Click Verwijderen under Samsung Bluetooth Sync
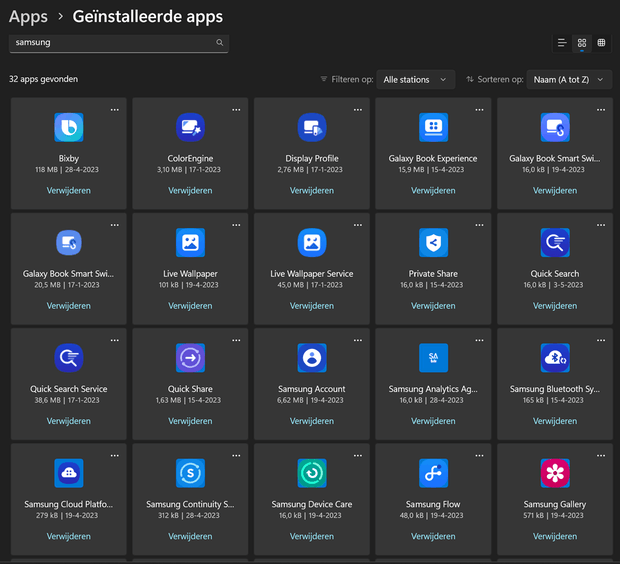Image resolution: width=620 pixels, height=564 pixels. pos(555,421)
